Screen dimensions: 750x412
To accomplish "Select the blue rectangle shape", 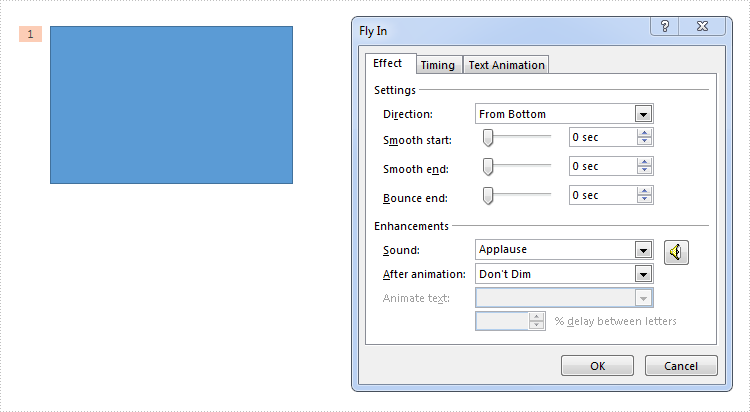I will (x=171, y=105).
